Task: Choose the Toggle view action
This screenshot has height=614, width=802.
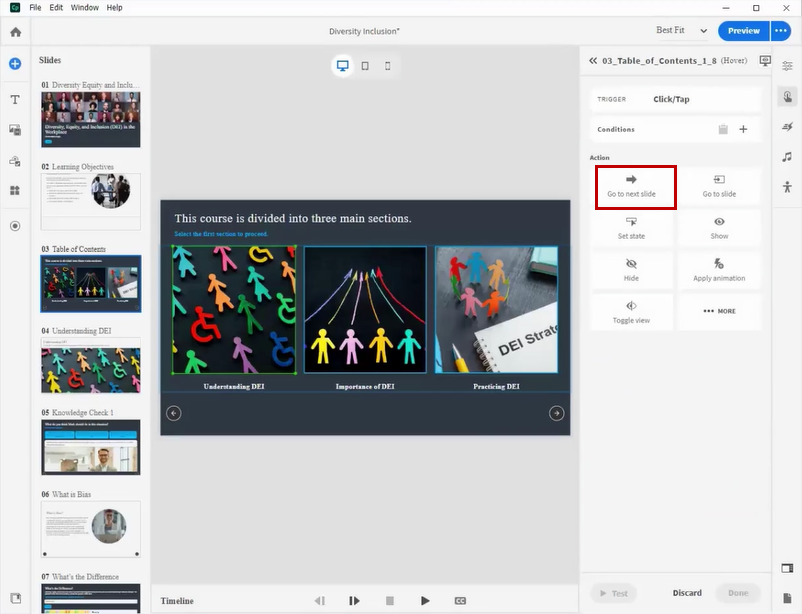Action: tap(632, 313)
